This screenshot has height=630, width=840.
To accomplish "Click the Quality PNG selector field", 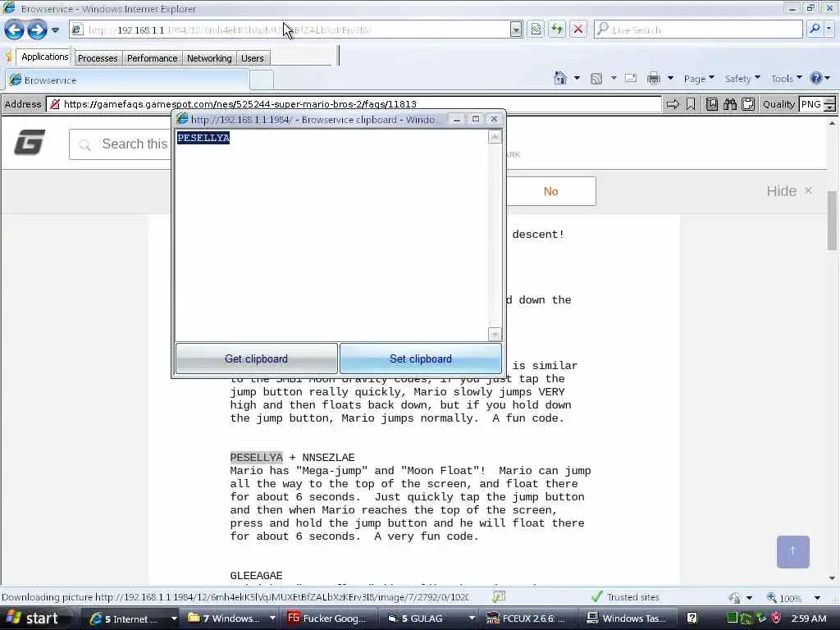I will coord(811,104).
